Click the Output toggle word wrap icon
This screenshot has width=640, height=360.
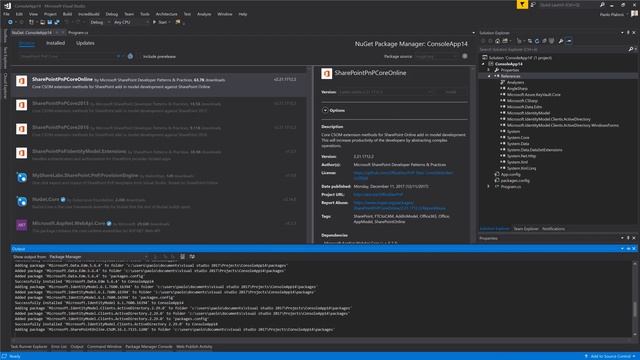192,257
